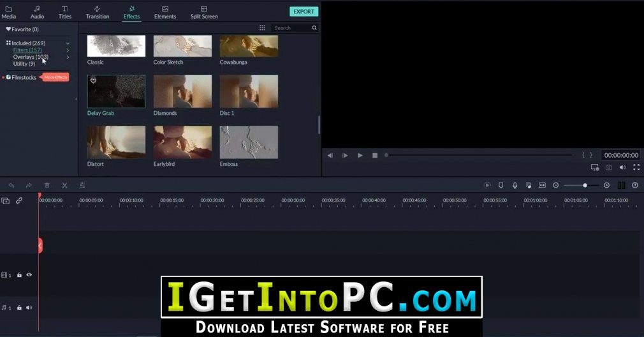This screenshot has height=337, width=644.
Task: Select the scissors split tool
Action: pyautogui.click(x=64, y=185)
